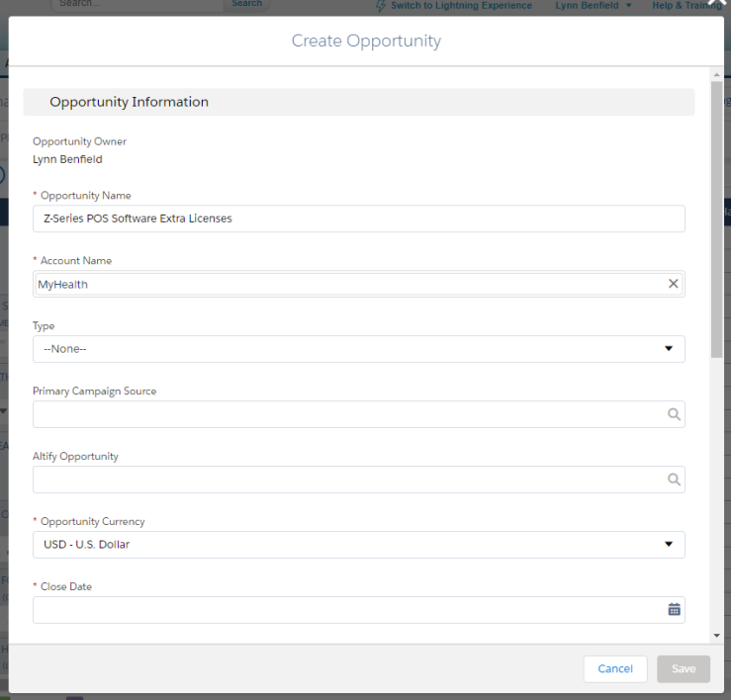731x700 pixels.
Task: Open Lynn Benfield user menu arrow
Action: click(628, 6)
